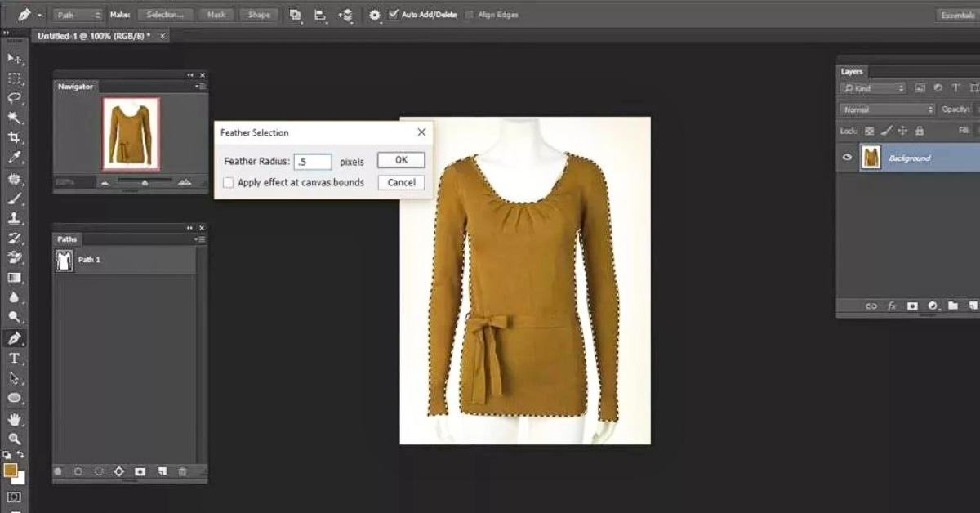Select the Clone Stamp tool
Viewport: 980px width, 513px height.
pyautogui.click(x=14, y=218)
